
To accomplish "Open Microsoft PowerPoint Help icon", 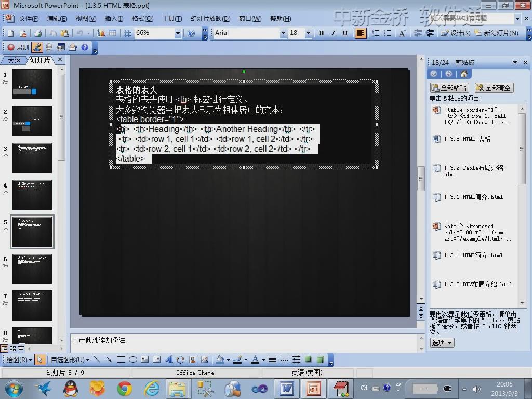I will point(191,33).
